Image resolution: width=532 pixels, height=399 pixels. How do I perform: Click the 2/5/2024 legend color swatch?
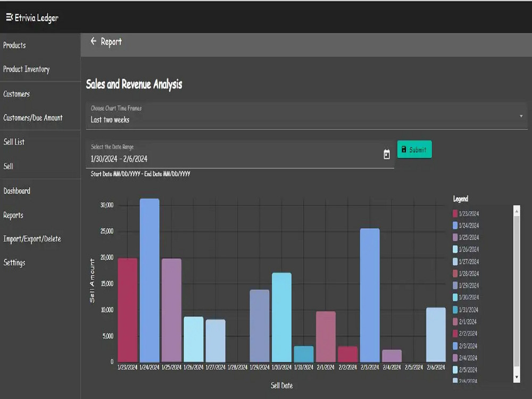click(x=455, y=370)
